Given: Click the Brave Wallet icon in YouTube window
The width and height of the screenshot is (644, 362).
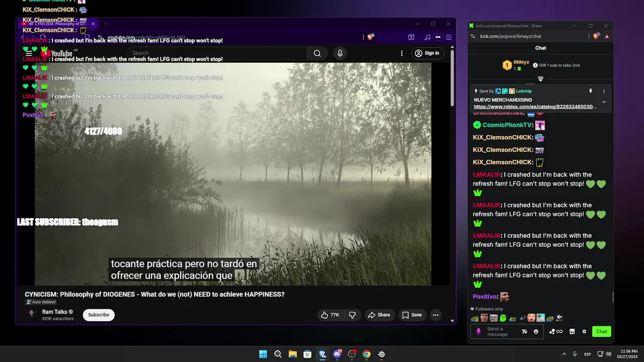Looking at the screenshot, I should pyautogui.click(x=411, y=37).
